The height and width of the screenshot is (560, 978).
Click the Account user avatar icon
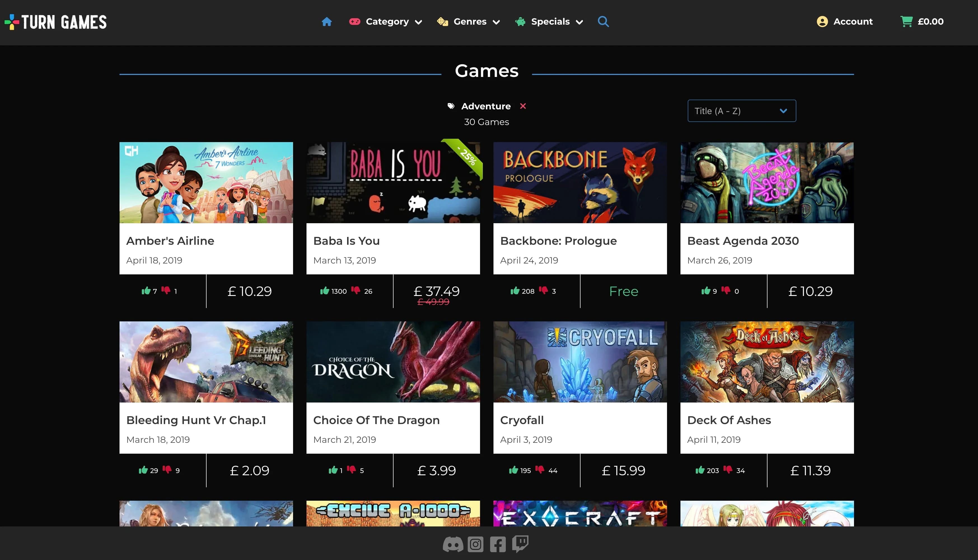click(822, 22)
